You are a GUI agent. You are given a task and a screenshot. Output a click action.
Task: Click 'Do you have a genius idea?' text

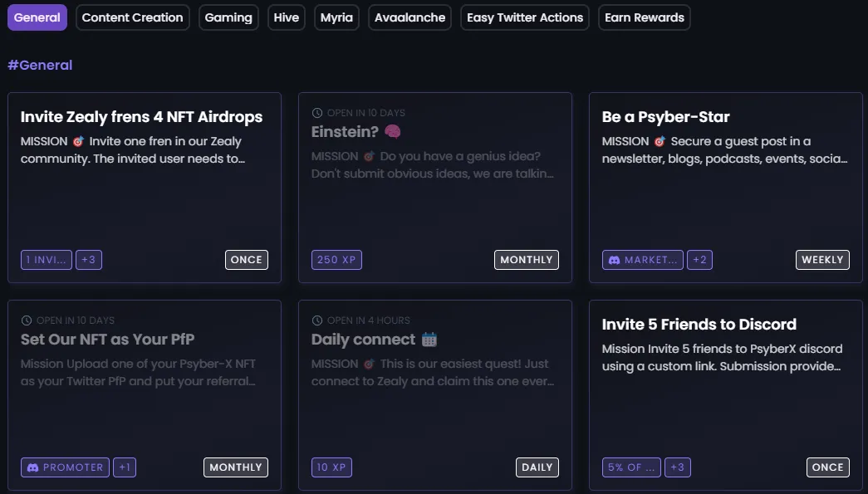(x=460, y=157)
